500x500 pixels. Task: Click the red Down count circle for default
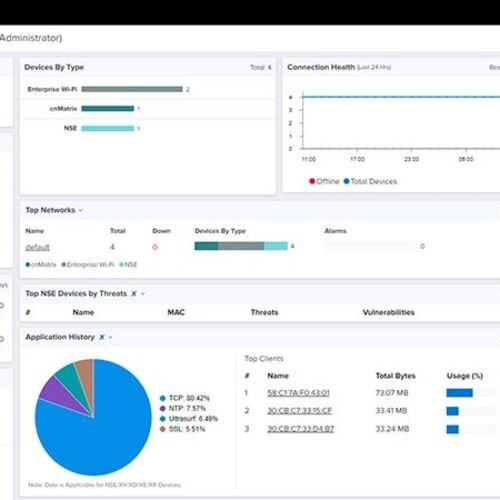click(155, 247)
